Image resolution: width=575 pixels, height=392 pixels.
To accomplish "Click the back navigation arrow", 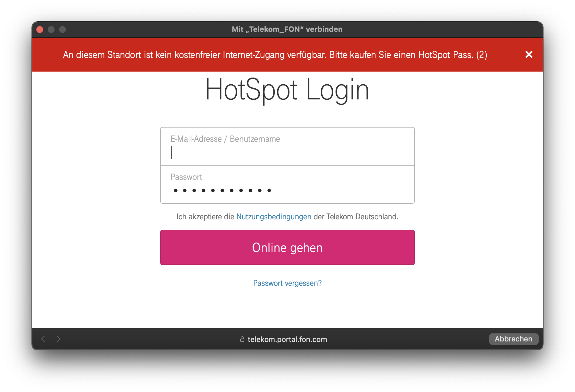I will pyautogui.click(x=43, y=339).
